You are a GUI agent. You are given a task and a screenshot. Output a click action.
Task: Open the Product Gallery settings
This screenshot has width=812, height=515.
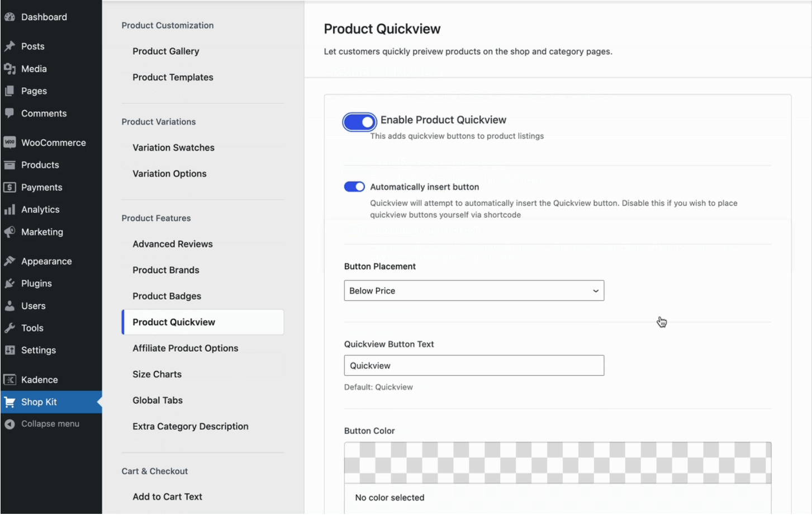click(165, 51)
